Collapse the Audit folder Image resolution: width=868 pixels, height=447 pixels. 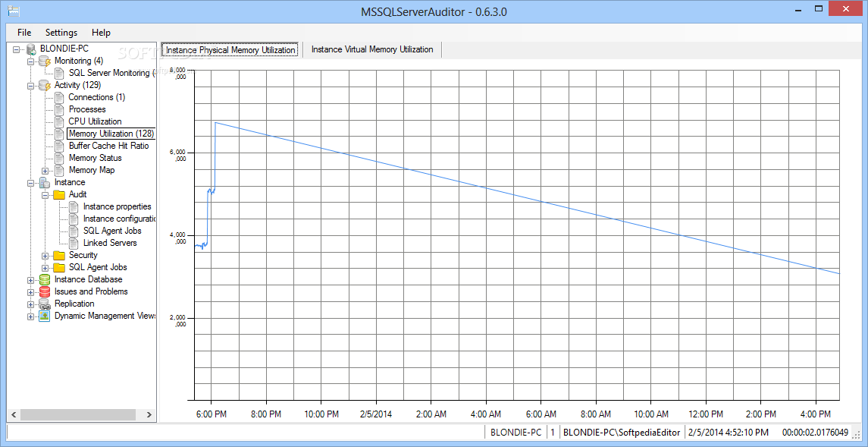tap(45, 195)
